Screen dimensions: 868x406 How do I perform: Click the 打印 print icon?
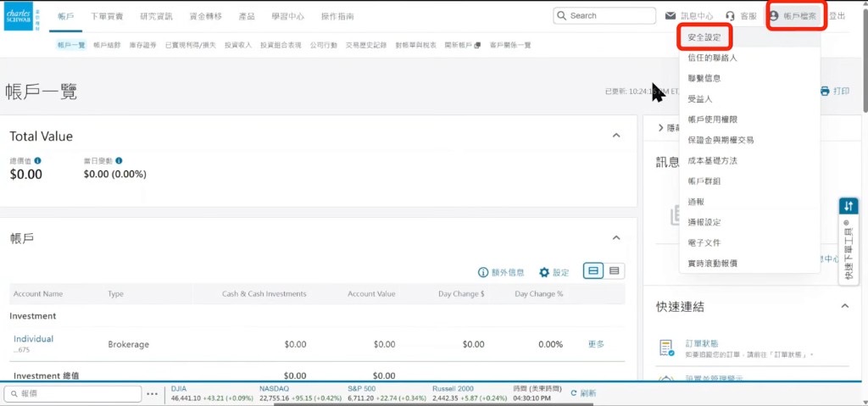coord(826,91)
